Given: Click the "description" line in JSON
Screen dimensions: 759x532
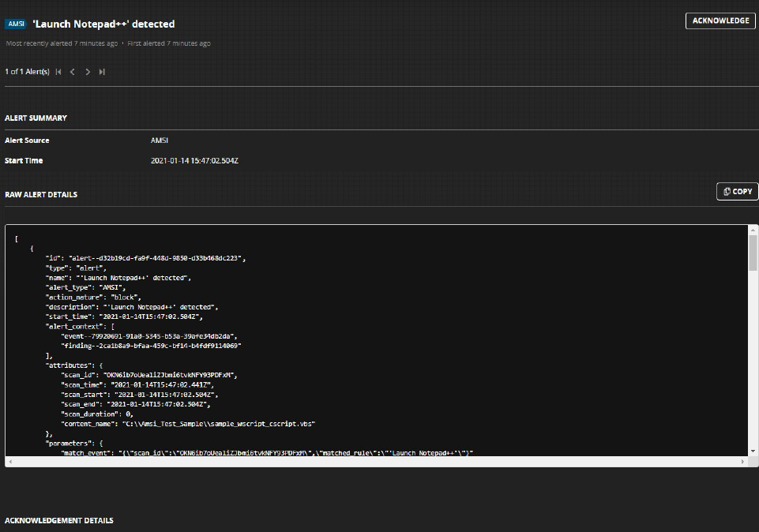Looking at the screenshot, I should (x=132, y=307).
